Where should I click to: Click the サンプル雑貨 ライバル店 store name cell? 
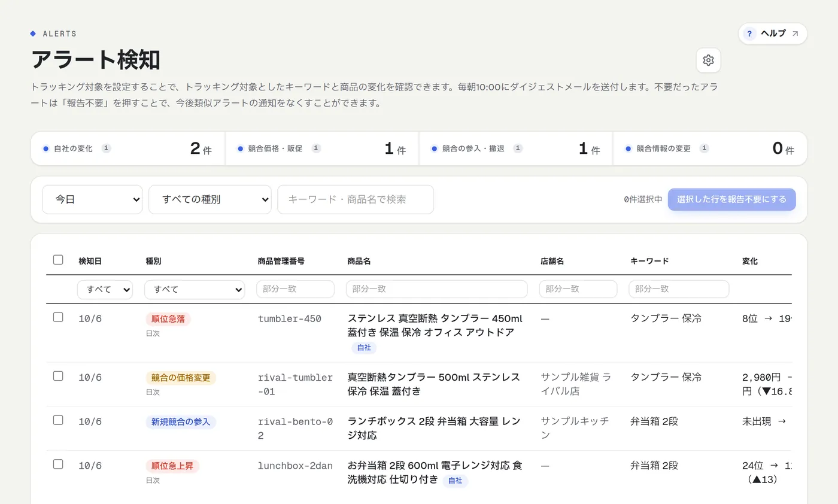click(576, 384)
